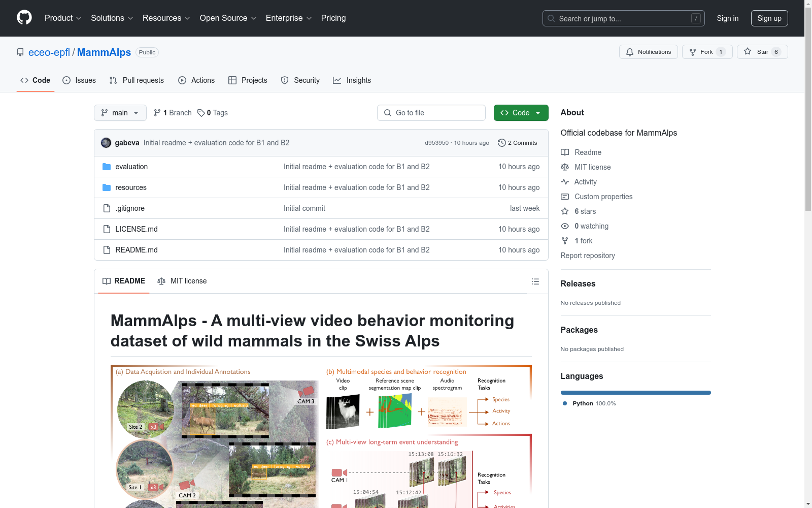Expand the Solutions menu
Image resolution: width=812 pixels, height=508 pixels.
pyautogui.click(x=112, y=18)
